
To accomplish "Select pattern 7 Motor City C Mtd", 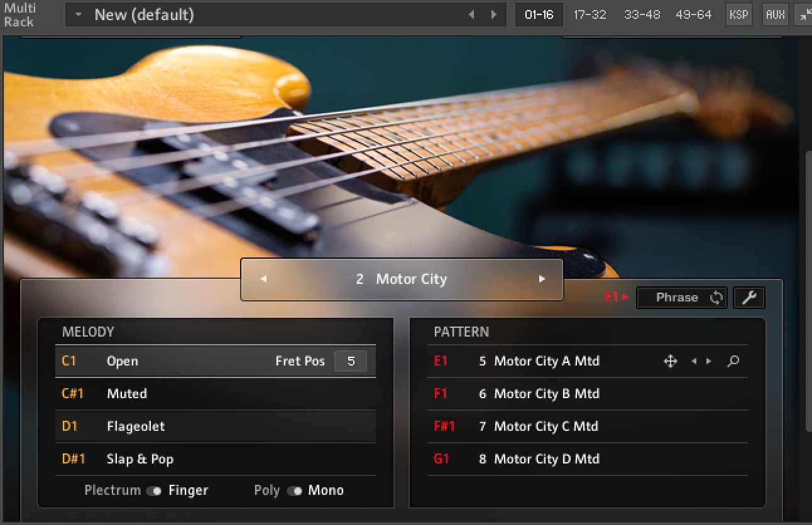I will pyautogui.click(x=588, y=426).
